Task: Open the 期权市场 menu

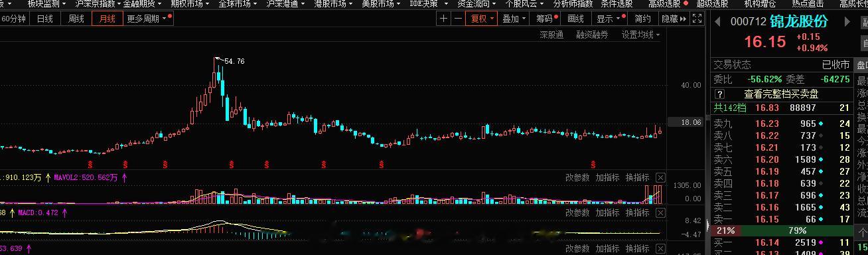Action: pos(190,4)
